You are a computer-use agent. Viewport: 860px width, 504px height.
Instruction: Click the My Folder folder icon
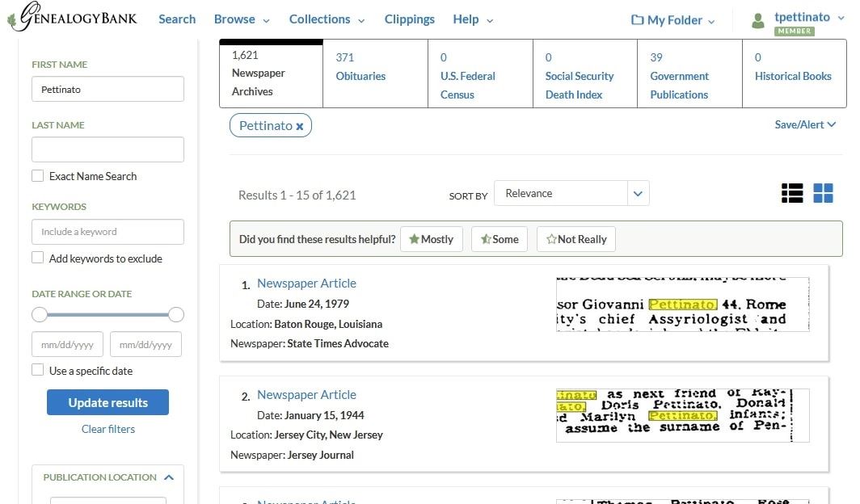pos(637,20)
